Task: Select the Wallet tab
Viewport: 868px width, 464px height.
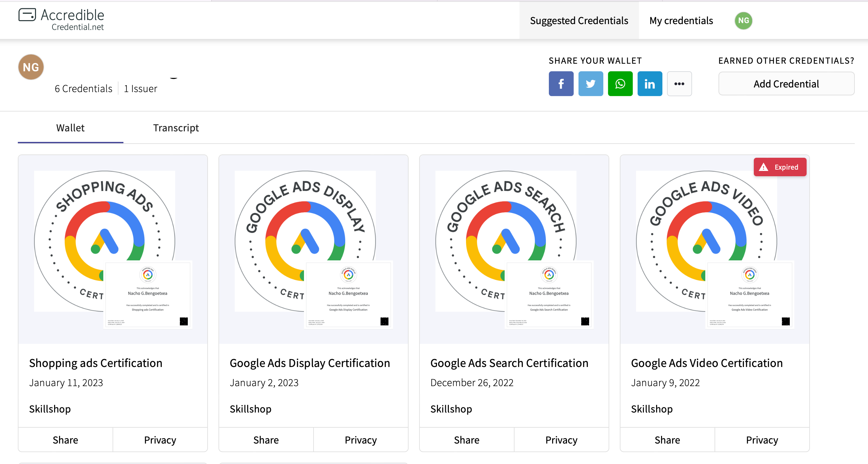Action: 70,128
